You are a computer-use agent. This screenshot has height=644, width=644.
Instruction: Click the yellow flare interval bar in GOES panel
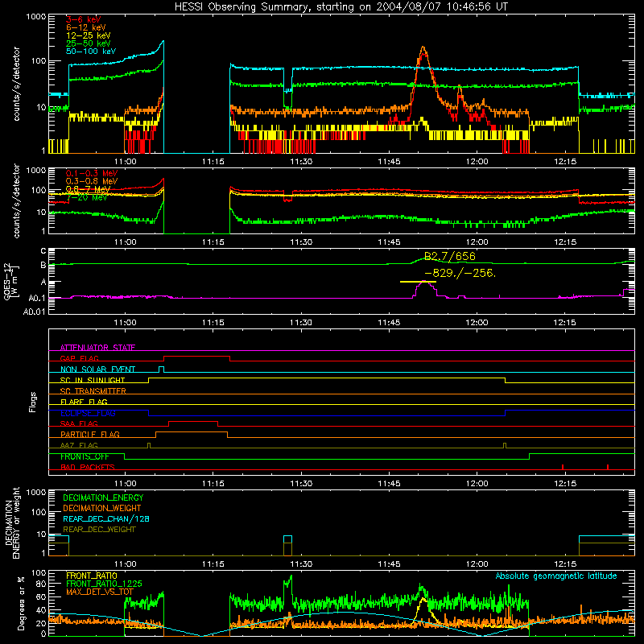coord(418,282)
